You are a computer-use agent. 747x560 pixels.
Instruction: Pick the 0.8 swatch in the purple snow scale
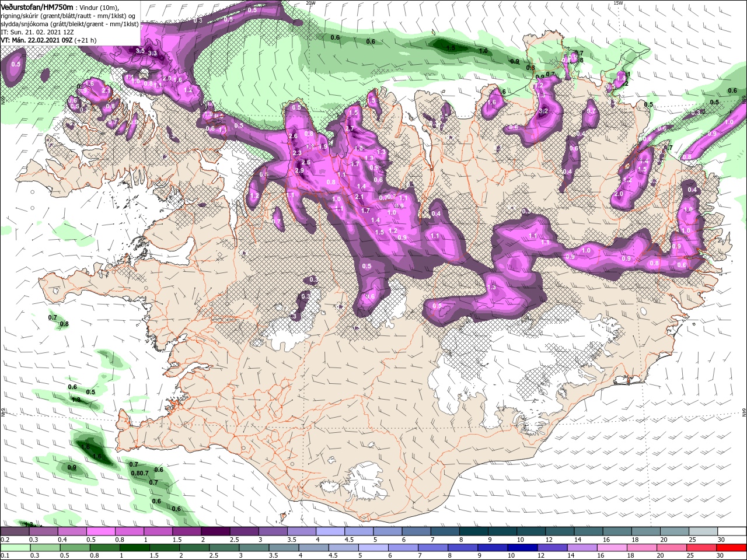point(129,531)
